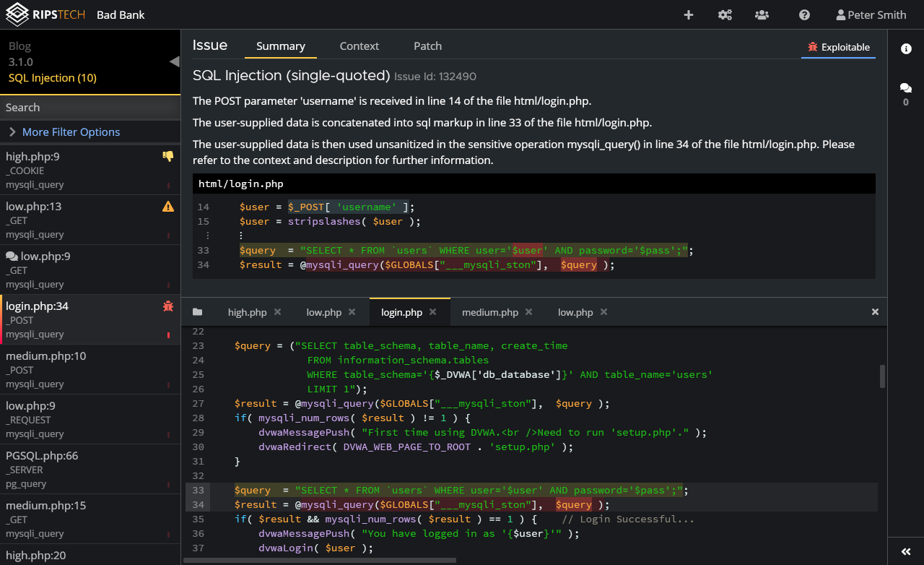
Task: Click the Search input field
Action: click(x=90, y=108)
